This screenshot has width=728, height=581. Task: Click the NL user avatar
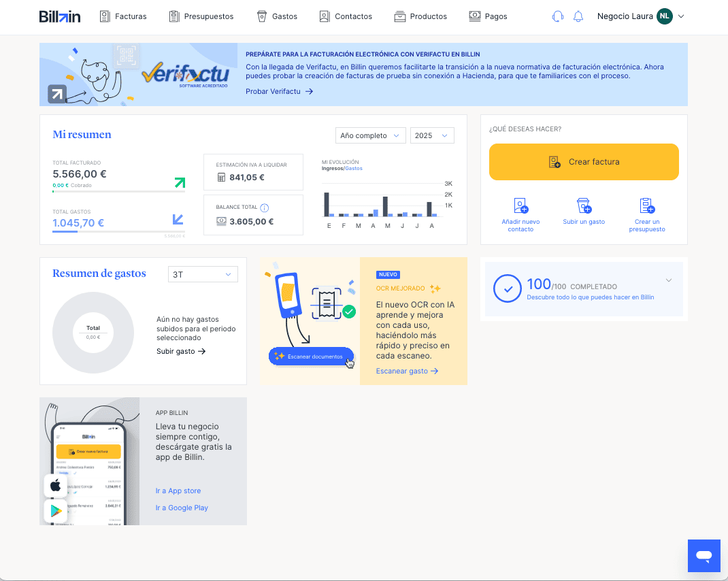click(x=665, y=16)
